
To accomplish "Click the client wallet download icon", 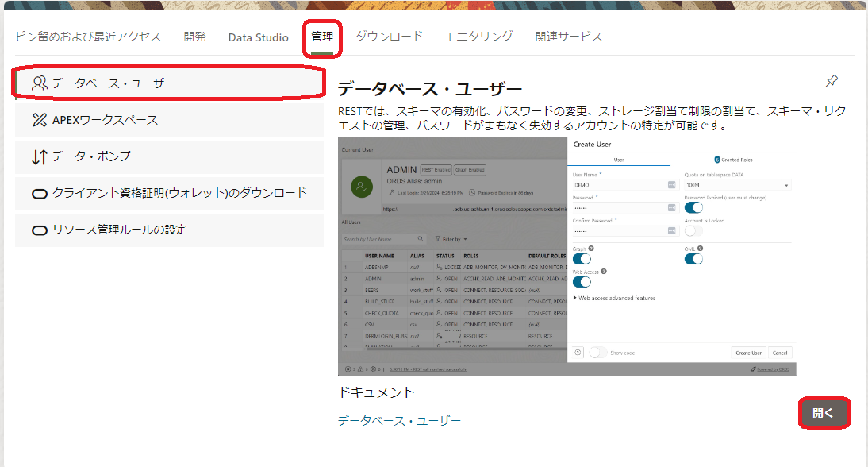I will pyautogui.click(x=40, y=193).
